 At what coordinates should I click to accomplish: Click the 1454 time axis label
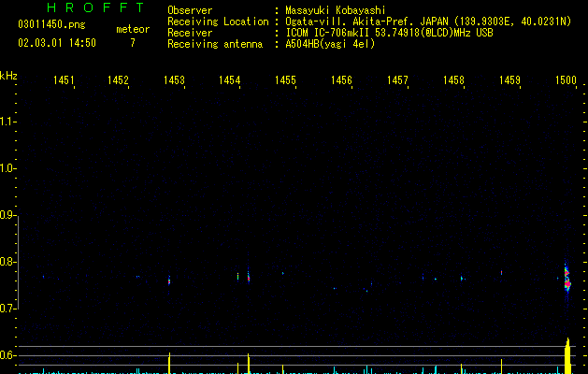[x=230, y=80]
